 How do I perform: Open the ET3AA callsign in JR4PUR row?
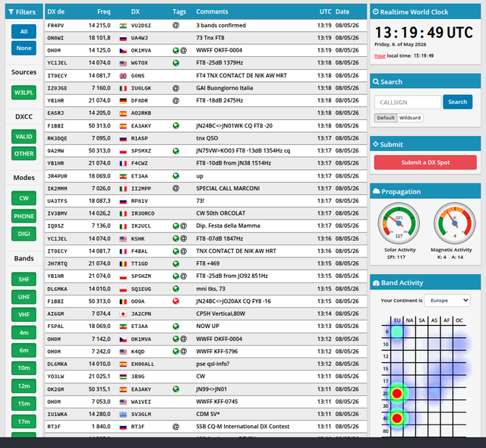140,176
